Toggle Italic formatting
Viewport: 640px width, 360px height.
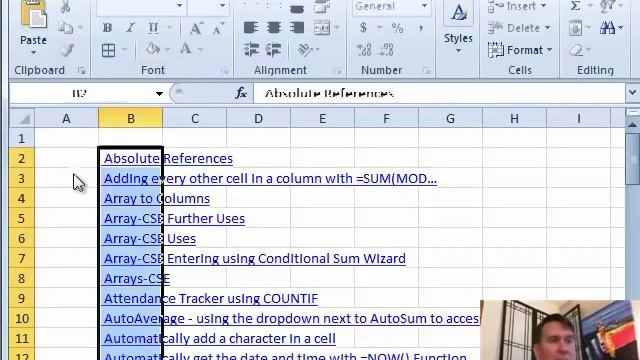[x=130, y=28]
